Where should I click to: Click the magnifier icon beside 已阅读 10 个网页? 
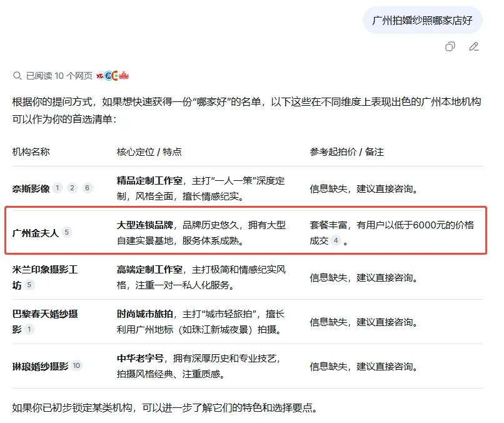coord(18,74)
